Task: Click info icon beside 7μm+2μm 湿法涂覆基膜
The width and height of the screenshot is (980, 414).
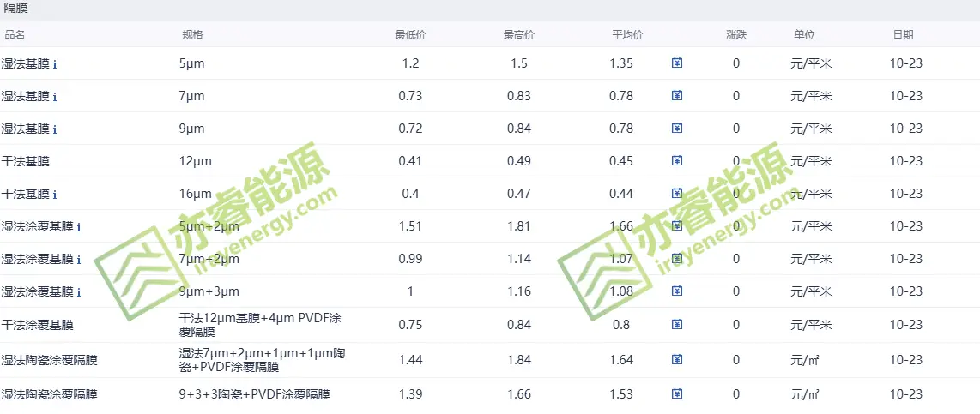Action: 79,260
